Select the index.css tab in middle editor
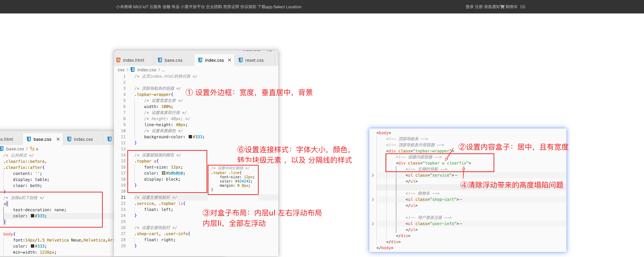644x257 pixels. click(214, 60)
